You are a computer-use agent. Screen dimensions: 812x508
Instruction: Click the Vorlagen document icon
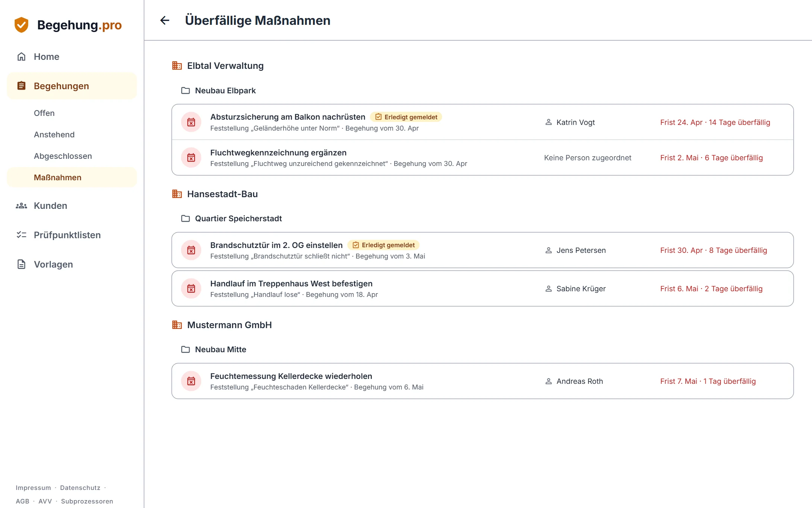coord(21,264)
